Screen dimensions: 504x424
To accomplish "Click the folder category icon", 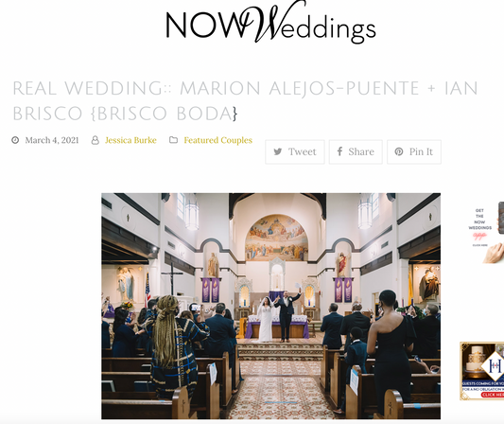I will 174,140.
